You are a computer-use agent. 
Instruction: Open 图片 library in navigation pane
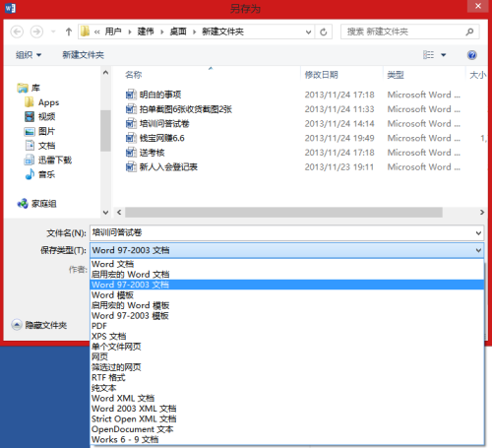point(39,131)
